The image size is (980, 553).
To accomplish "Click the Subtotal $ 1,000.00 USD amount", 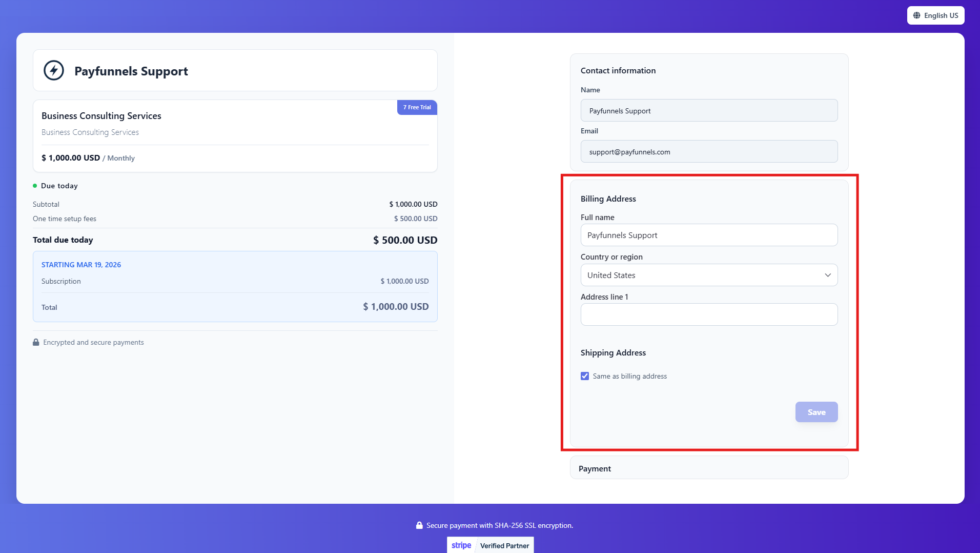I will [413, 204].
